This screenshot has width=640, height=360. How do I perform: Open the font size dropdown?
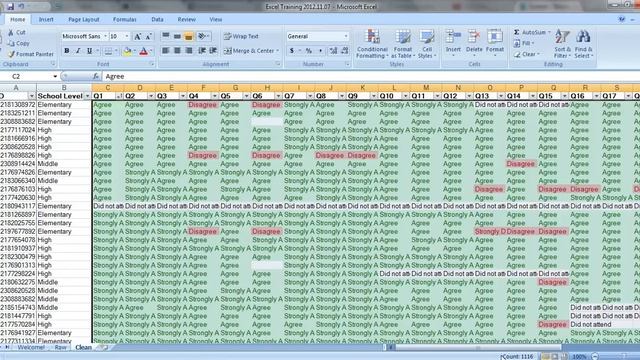[x=127, y=36]
